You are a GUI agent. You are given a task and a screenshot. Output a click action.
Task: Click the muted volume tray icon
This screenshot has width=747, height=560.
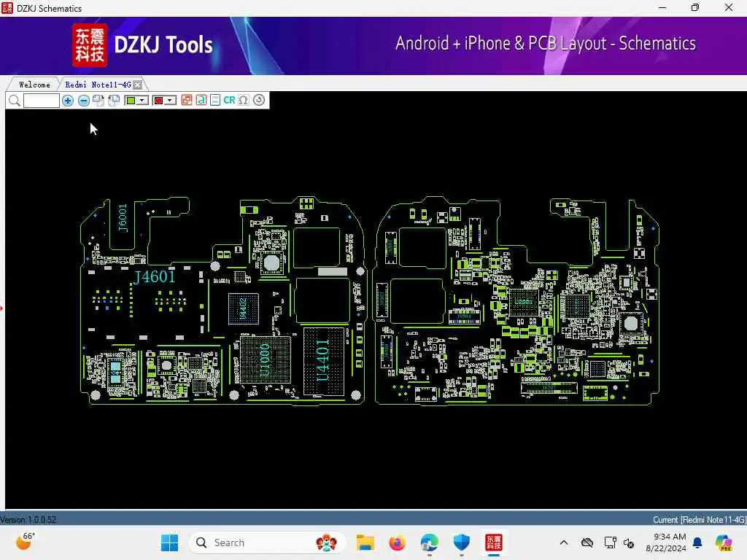tap(628, 543)
